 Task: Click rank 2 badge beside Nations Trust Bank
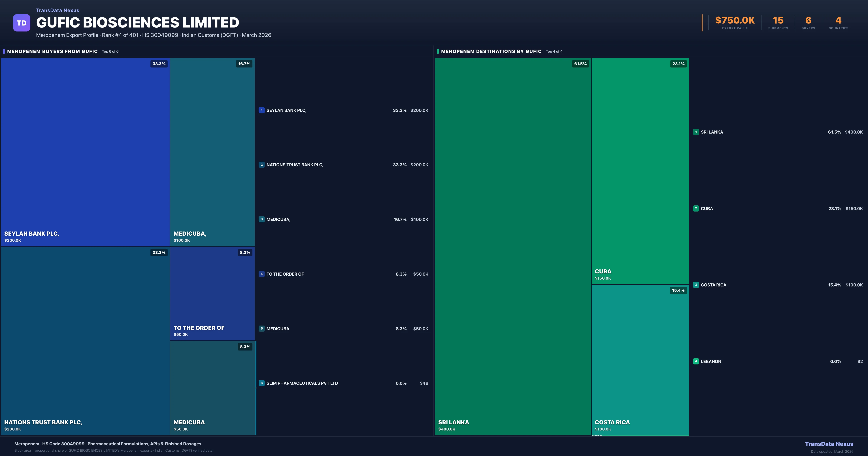pyautogui.click(x=261, y=165)
